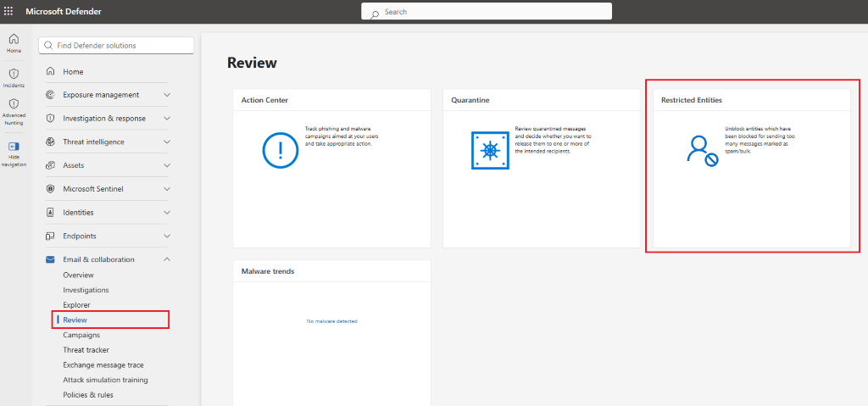This screenshot has height=406, width=868.
Task: Open Incidents shield icon in left rail
Action: (x=14, y=74)
